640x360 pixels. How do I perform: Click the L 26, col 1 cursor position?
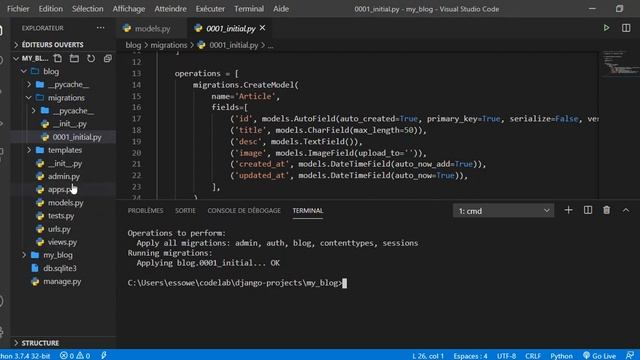click(x=428, y=356)
